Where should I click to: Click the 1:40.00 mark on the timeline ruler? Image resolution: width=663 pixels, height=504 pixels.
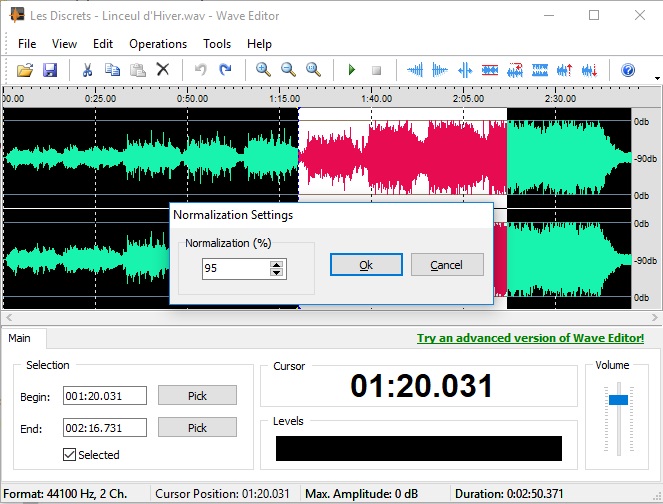tap(376, 99)
